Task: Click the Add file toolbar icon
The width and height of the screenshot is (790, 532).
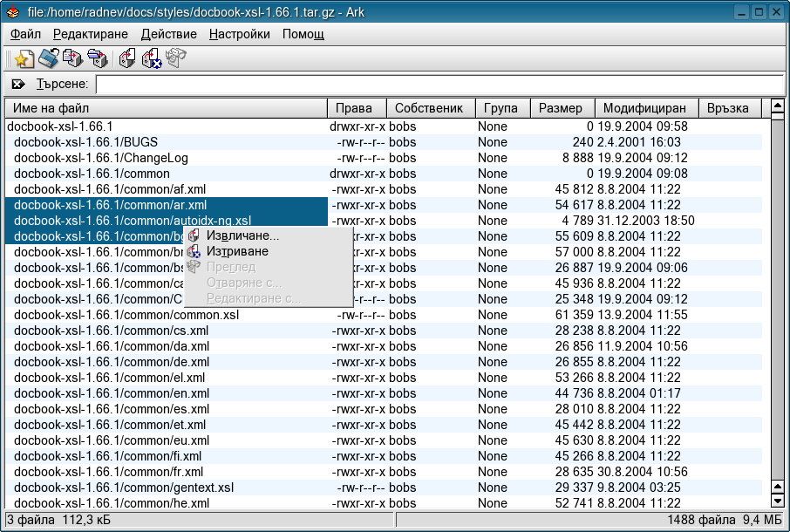Action: tap(72, 59)
